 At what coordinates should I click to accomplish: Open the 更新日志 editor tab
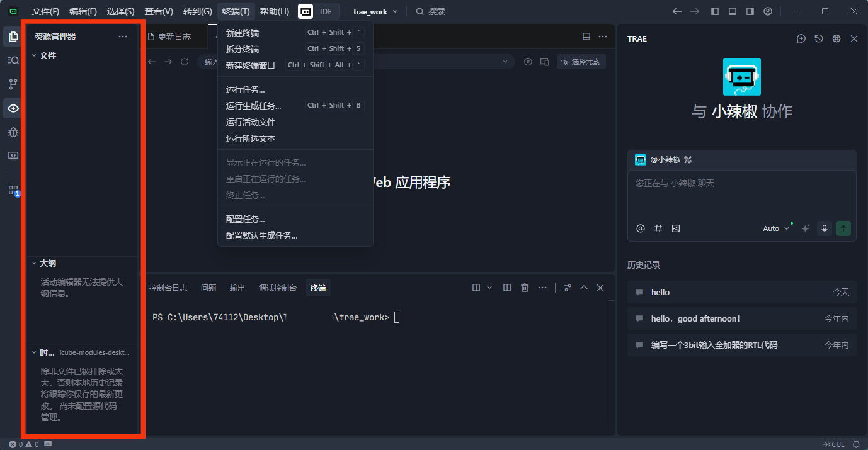pyautogui.click(x=174, y=37)
